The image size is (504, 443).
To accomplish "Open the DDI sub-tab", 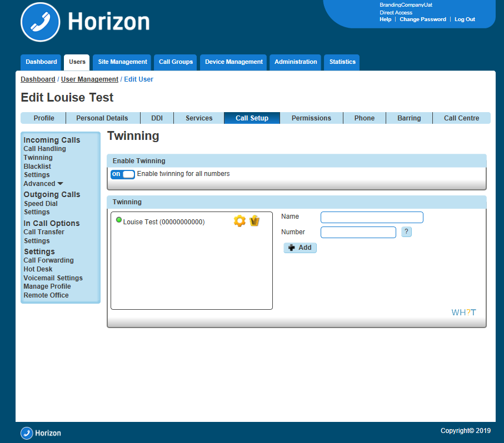I will click(x=157, y=118).
